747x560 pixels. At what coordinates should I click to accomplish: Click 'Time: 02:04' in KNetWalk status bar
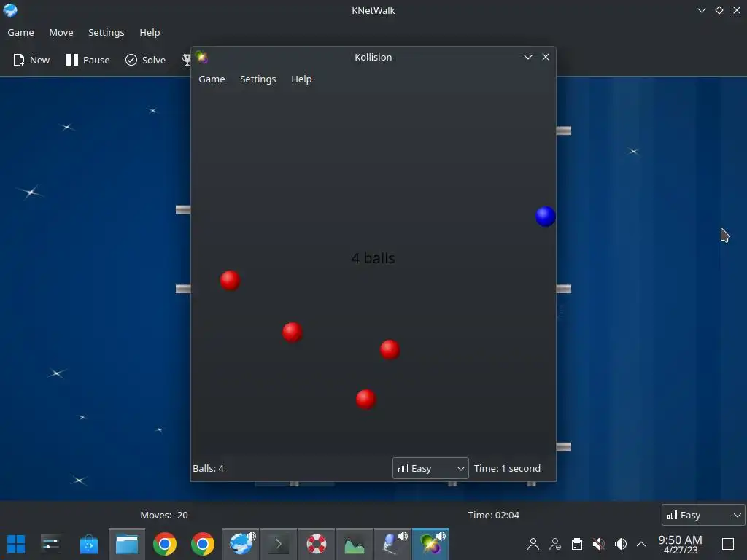(494, 515)
